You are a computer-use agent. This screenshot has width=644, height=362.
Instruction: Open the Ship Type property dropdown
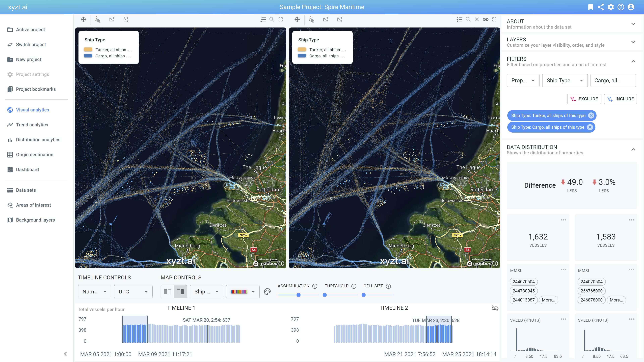click(x=565, y=80)
